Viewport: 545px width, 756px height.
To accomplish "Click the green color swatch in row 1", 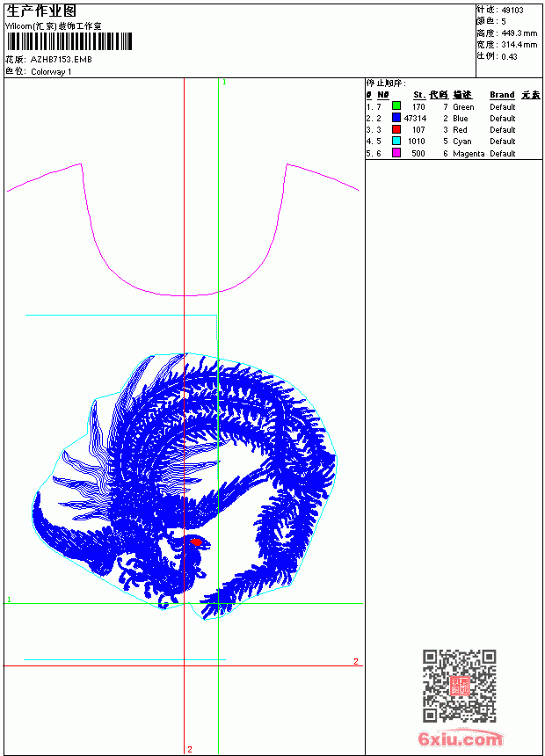I will 396,106.
